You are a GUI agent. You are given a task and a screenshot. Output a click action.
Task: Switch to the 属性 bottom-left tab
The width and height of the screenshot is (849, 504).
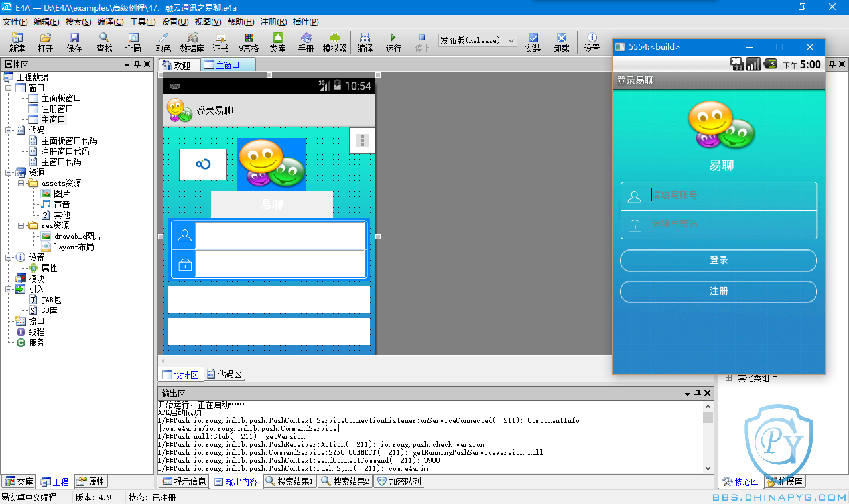click(90, 481)
